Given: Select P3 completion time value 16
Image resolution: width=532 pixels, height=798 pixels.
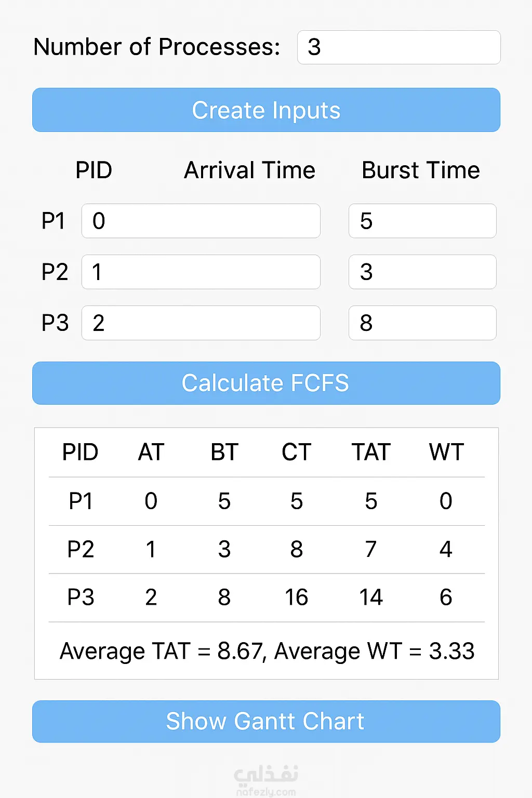Looking at the screenshot, I should (296, 597).
